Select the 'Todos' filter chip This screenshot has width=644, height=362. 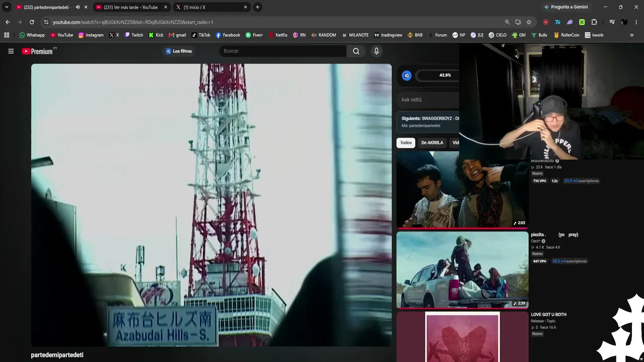coord(406,143)
